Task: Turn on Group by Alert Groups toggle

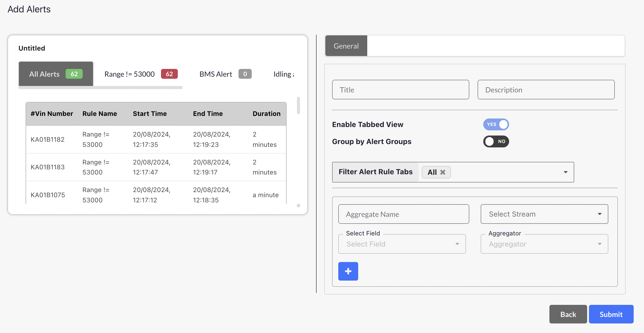Action: point(496,141)
